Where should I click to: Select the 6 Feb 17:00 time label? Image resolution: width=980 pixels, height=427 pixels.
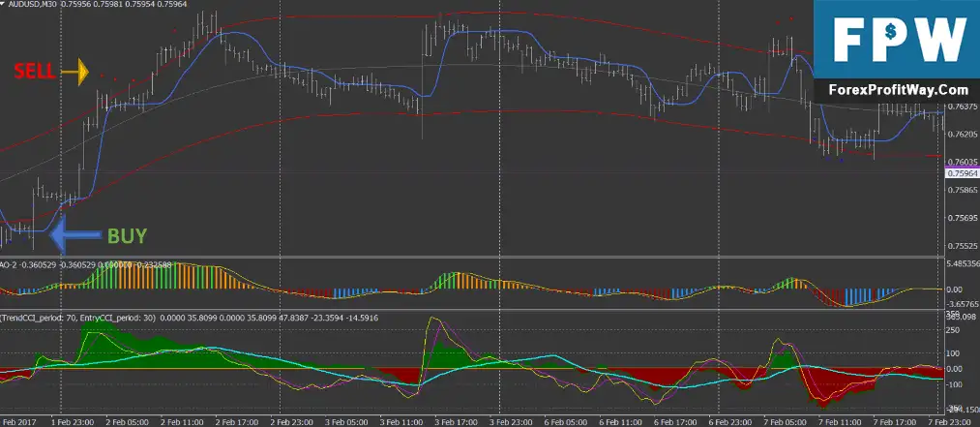pyautogui.click(x=677, y=422)
